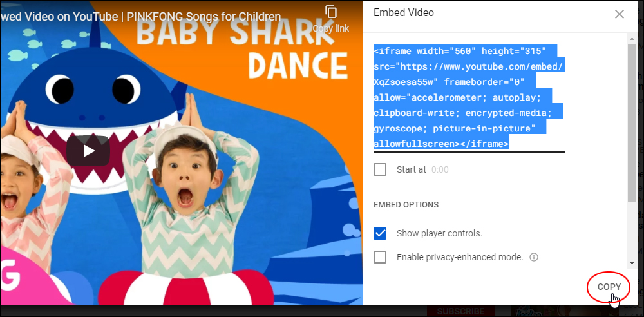Click inside the iframe embed code box

469,97
